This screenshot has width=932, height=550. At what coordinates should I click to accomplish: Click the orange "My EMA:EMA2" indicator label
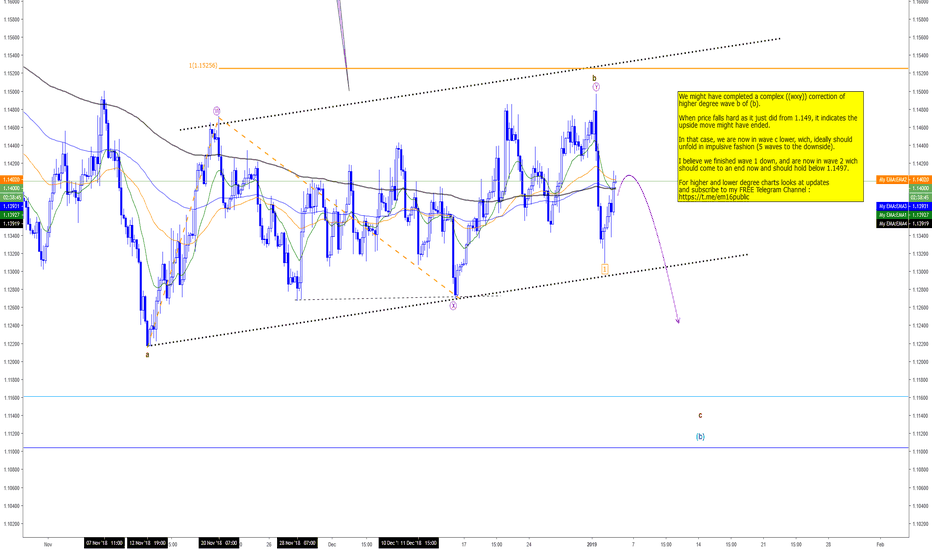pos(890,179)
